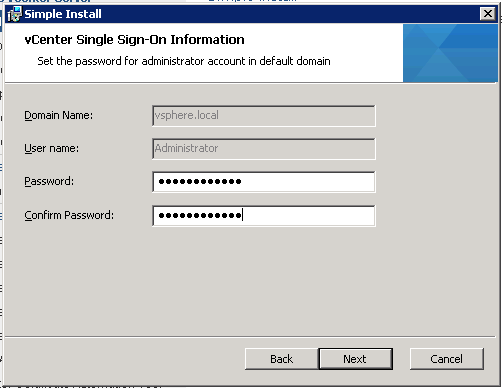Click the Simple Install title bar text
This screenshot has height=388, width=502.
tap(63, 14)
